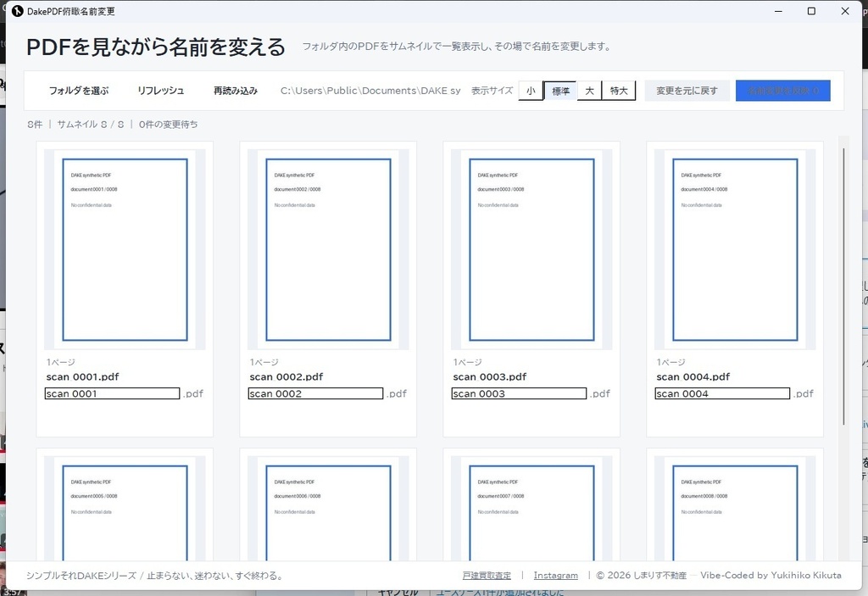Click キャンセル in the background window
This screenshot has height=596, width=868.
398,592
